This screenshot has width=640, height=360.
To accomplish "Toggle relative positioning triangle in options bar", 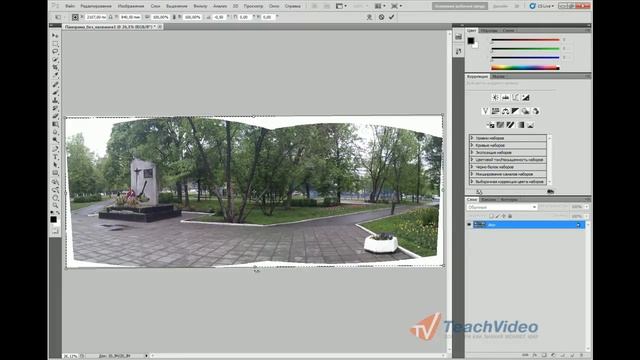I will point(111,17).
